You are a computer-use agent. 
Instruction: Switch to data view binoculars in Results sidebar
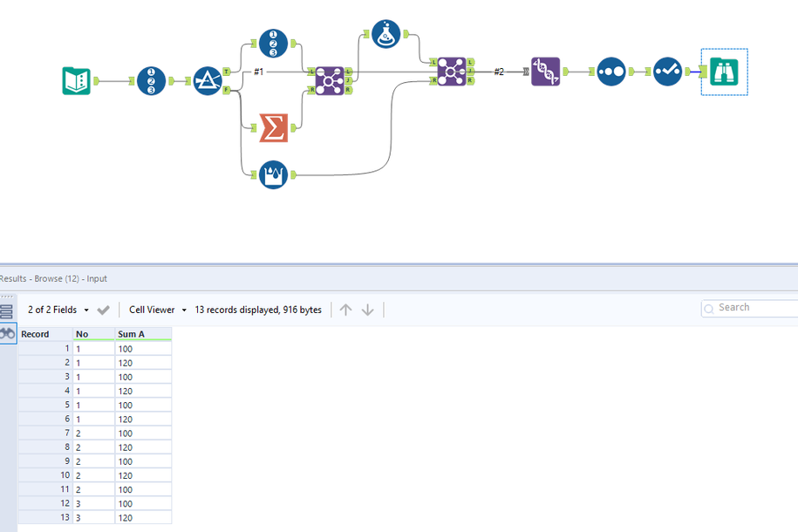click(7, 333)
